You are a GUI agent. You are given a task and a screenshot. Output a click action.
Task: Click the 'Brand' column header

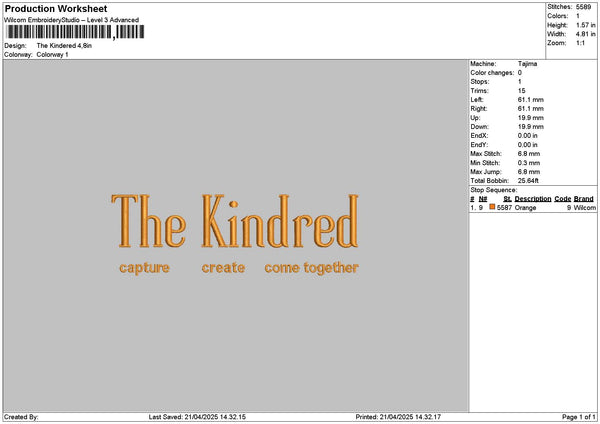coord(584,199)
